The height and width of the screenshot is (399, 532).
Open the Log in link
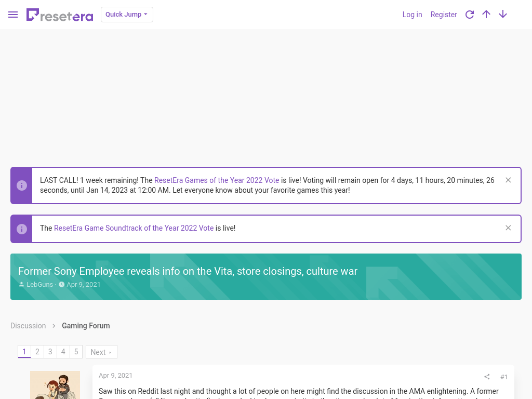point(412,15)
